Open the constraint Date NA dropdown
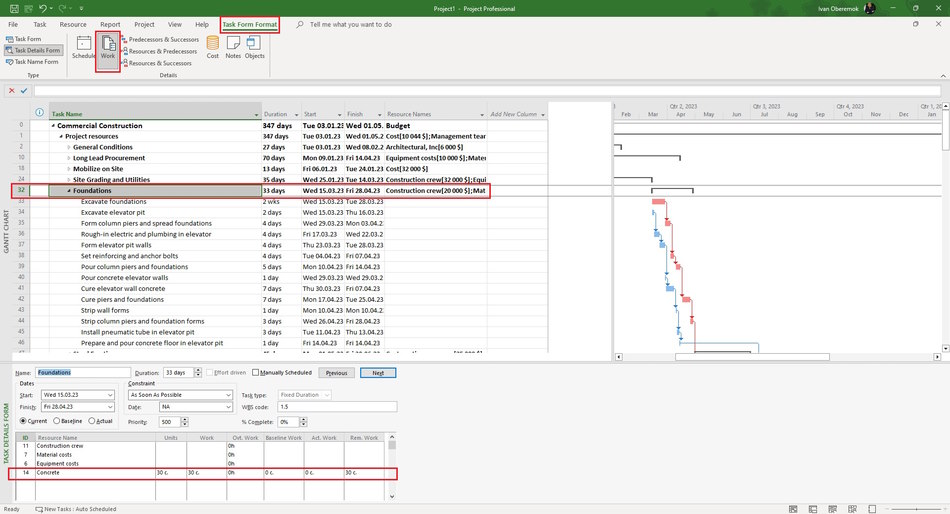 (228, 407)
